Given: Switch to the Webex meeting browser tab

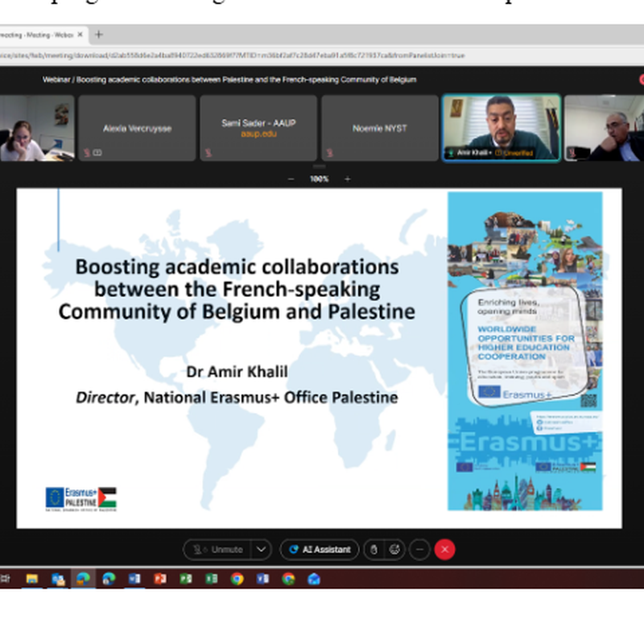Looking at the screenshot, I should click(36, 35).
